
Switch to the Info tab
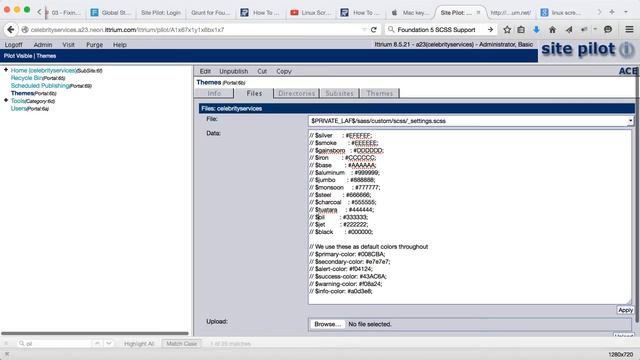pyautogui.click(x=214, y=93)
